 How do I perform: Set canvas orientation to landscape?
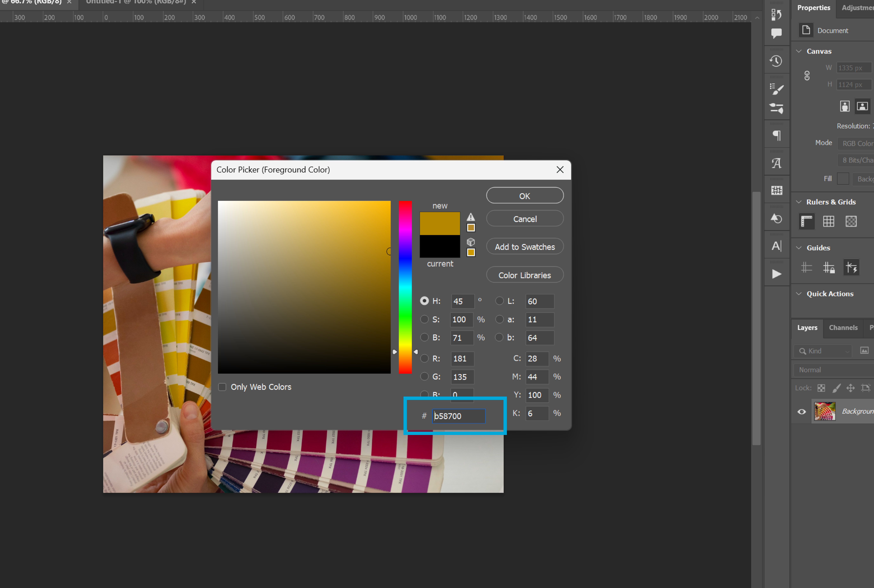point(862,106)
